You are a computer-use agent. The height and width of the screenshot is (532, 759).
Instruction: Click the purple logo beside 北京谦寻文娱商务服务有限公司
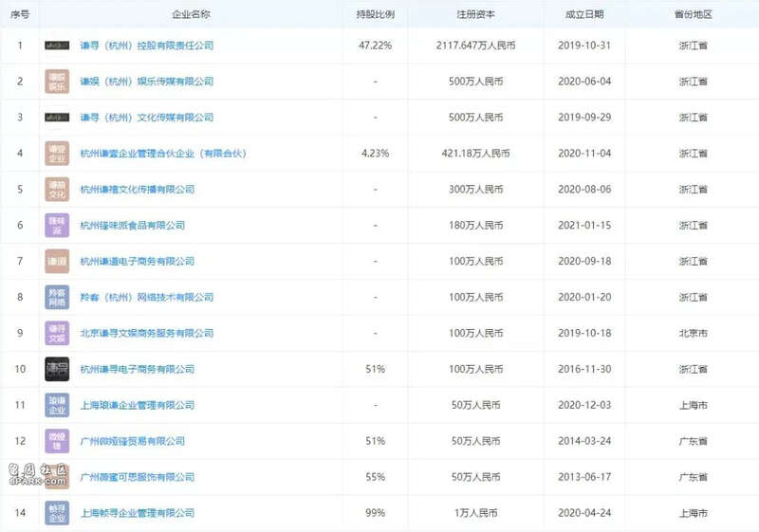click(x=57, y=333)
